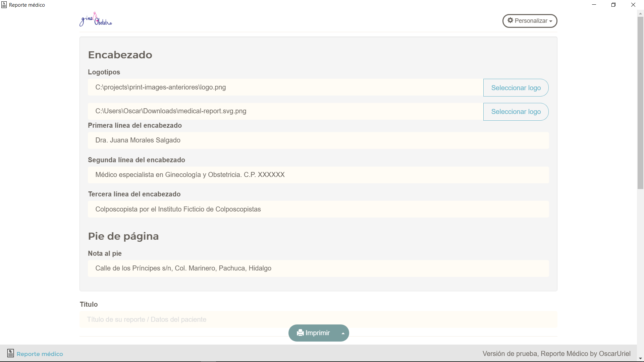Screen dimensions: 644x362
Task: Click the report icon in the footer
Action: pyautogui.click(x=10, y=353)
